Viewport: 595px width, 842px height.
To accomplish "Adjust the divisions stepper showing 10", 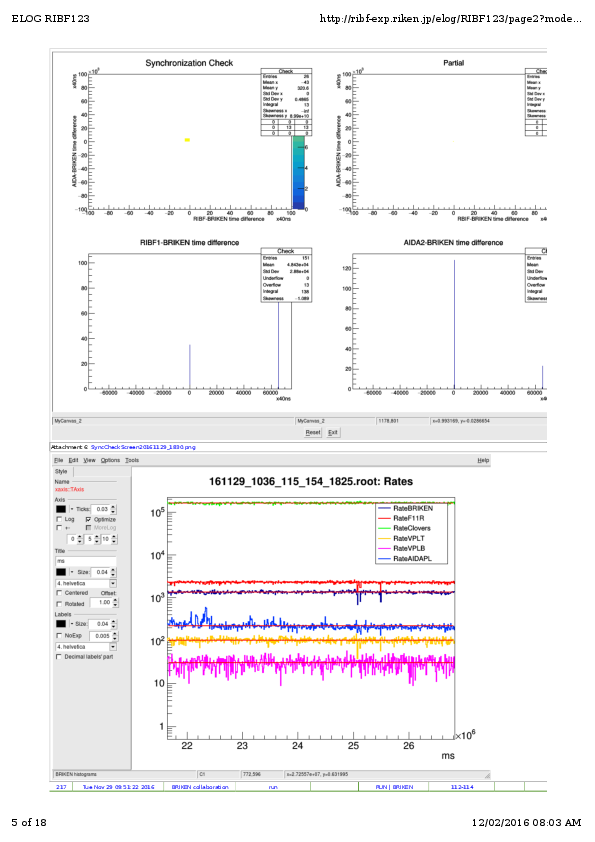I will click(114, 539).
